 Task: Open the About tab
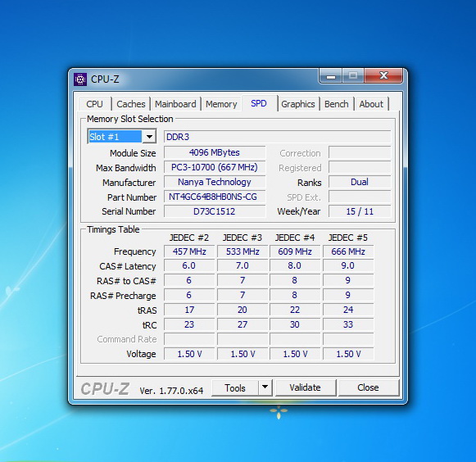point(371,104)
